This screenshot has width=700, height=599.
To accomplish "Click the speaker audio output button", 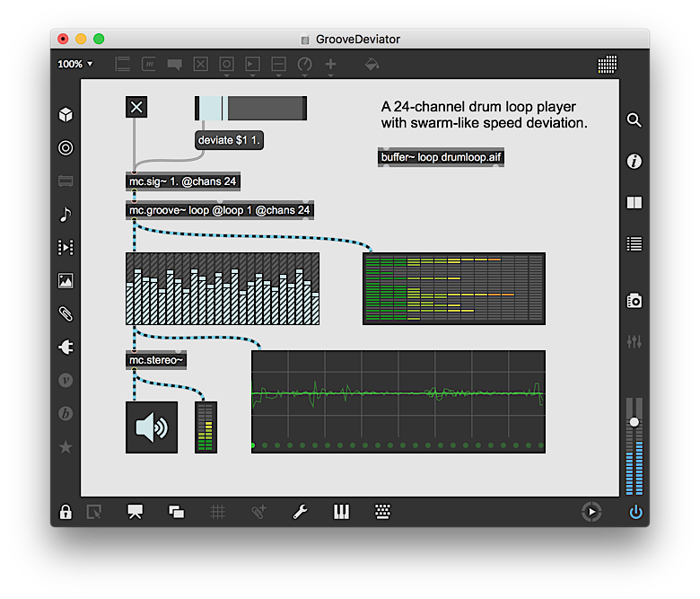I will [152, 427].
